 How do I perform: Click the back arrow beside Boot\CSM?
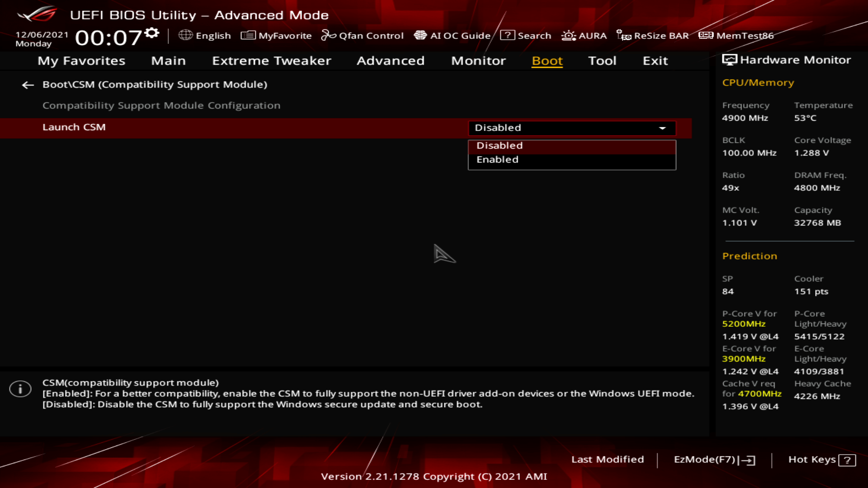click(28, 85)
